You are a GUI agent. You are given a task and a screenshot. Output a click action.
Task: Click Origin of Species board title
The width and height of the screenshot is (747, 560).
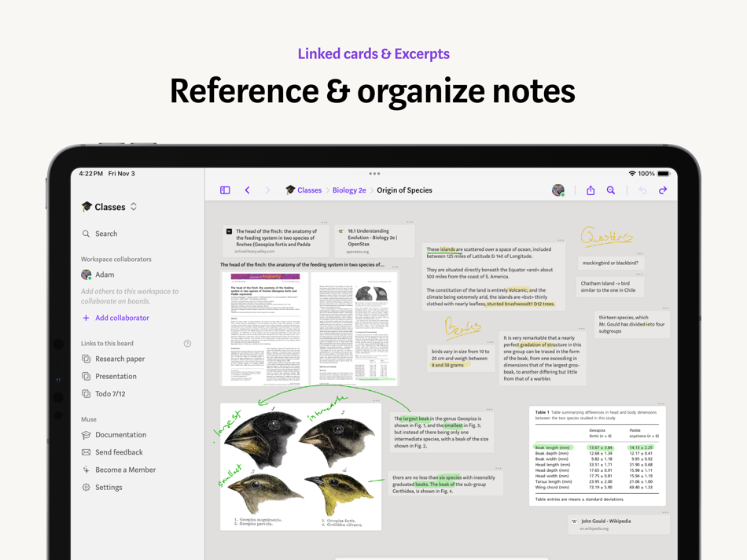404,190
